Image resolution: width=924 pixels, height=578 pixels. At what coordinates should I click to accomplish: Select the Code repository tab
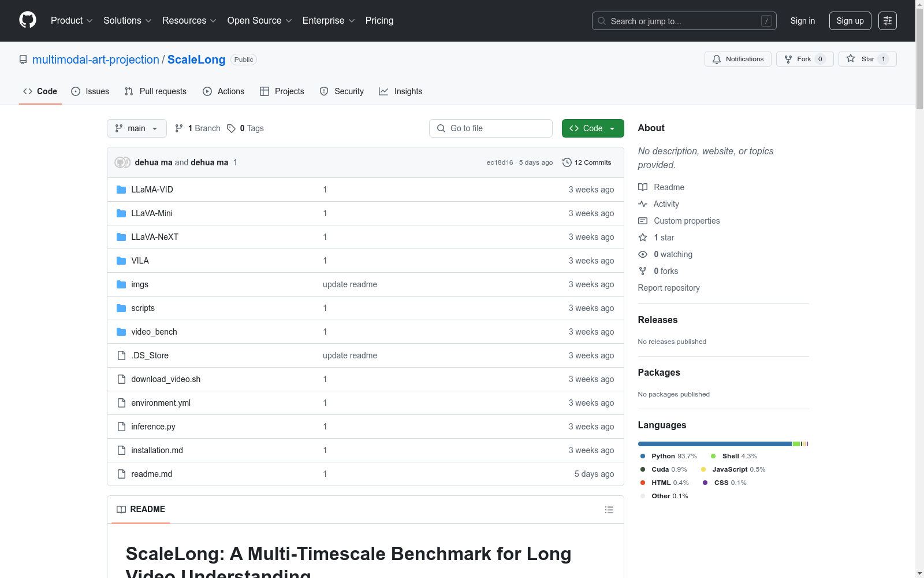coord(40,91)
